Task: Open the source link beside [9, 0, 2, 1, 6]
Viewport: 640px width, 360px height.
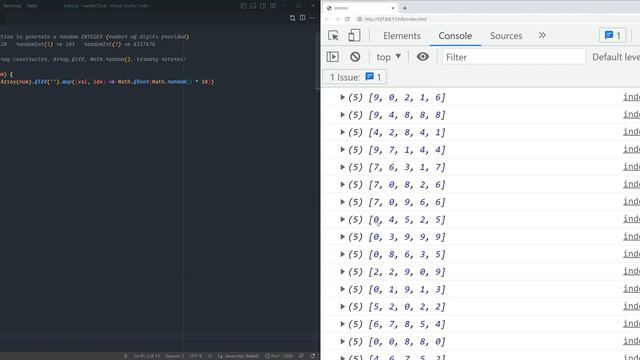Action: point(631,97)
